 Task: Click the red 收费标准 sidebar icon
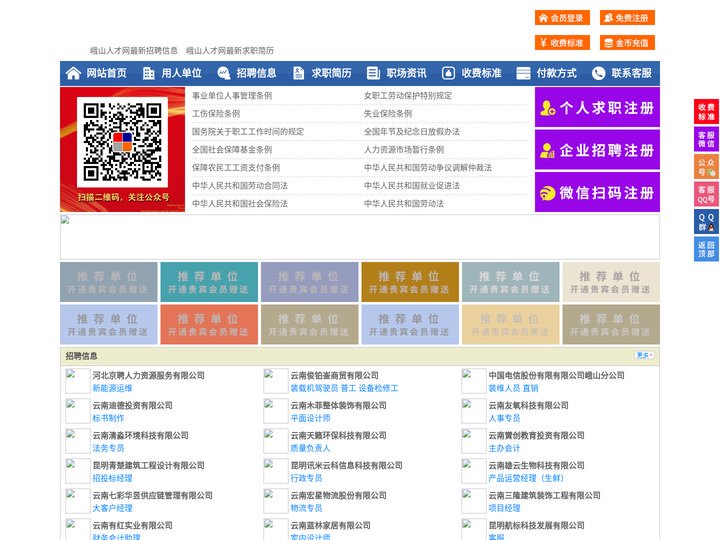[706, 112]
